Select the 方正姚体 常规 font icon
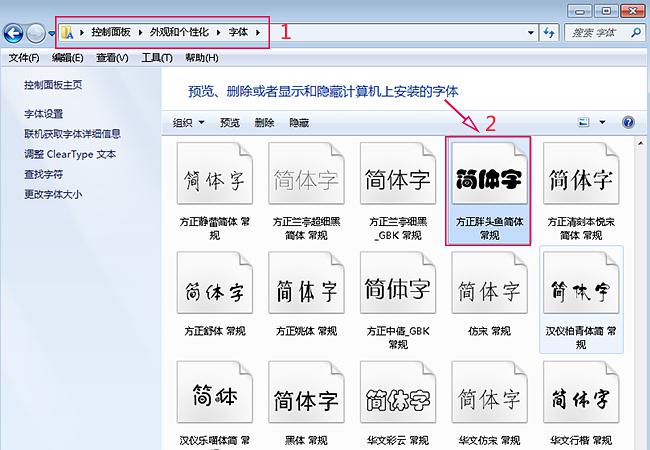Viewport: 650px width, 450px height. (306, 283)
